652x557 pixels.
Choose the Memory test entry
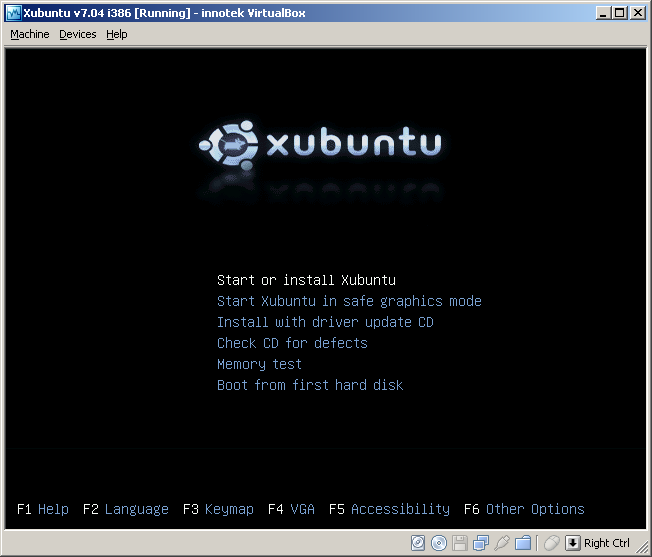259,364
